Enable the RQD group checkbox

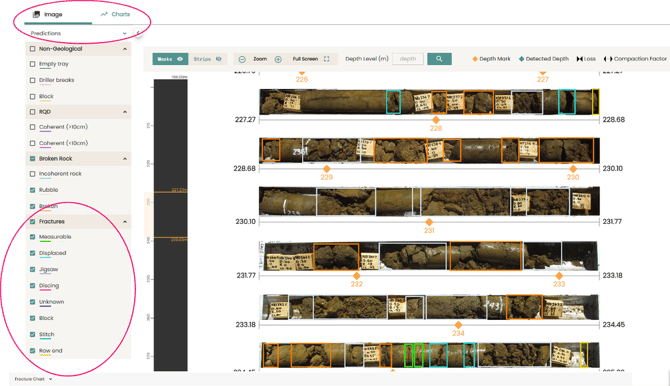coord(32,112)
